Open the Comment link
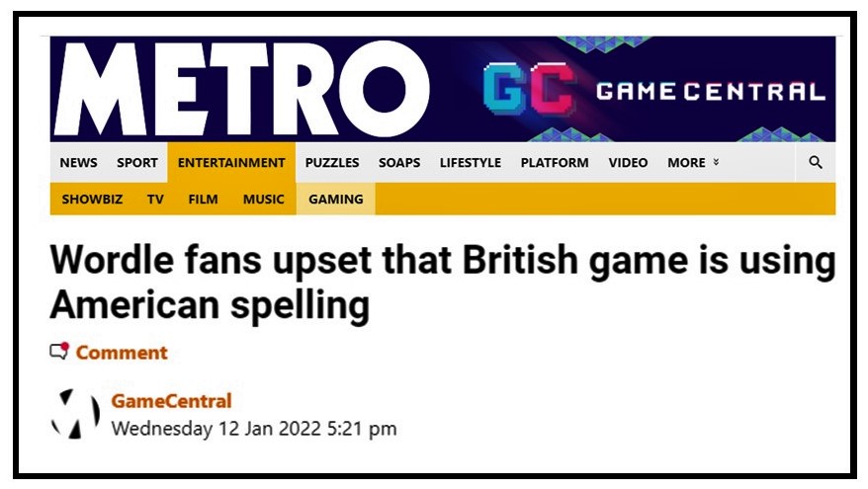The height and width of the screenshot is (489, 868). tap(122, 353)
